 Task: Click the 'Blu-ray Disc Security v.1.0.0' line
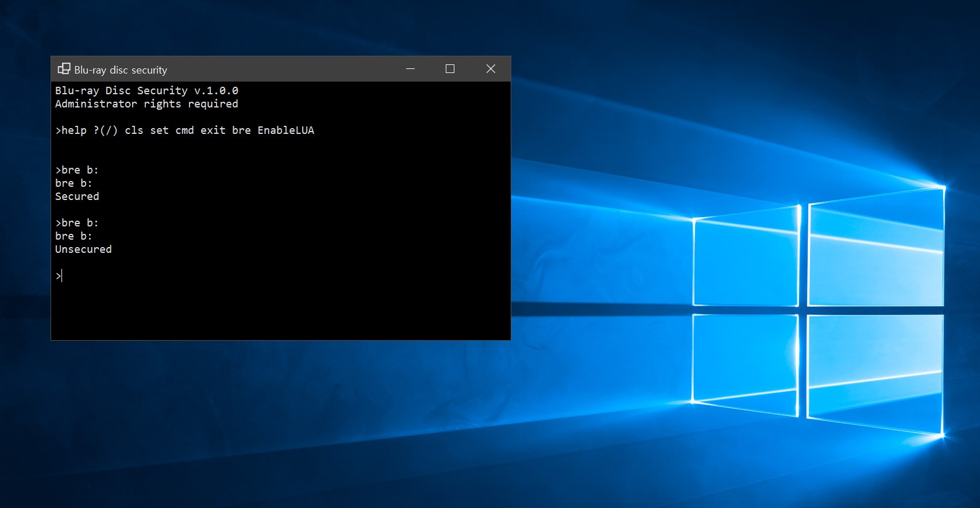click(146, 91)
